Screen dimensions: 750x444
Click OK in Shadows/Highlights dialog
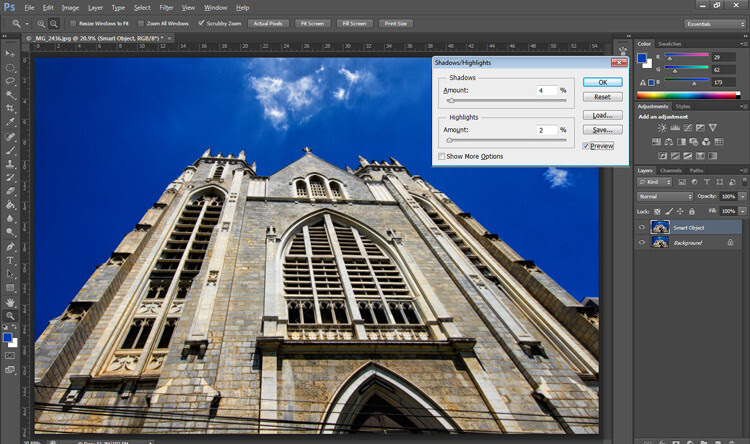click(603, 82)
